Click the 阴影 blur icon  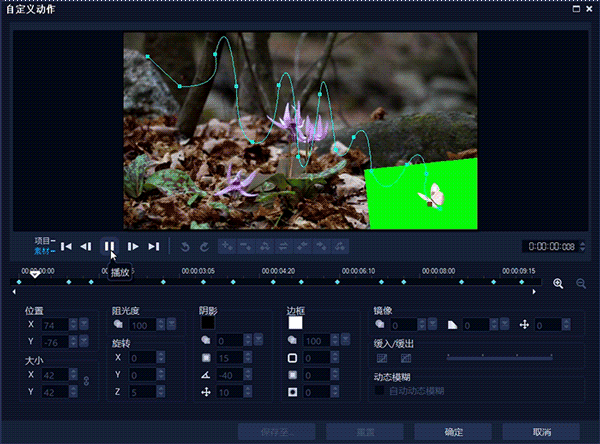click(206, 358)
